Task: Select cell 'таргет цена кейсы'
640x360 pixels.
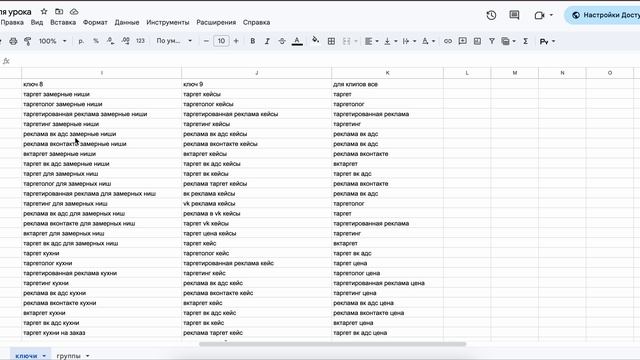Action: (257, 233)
